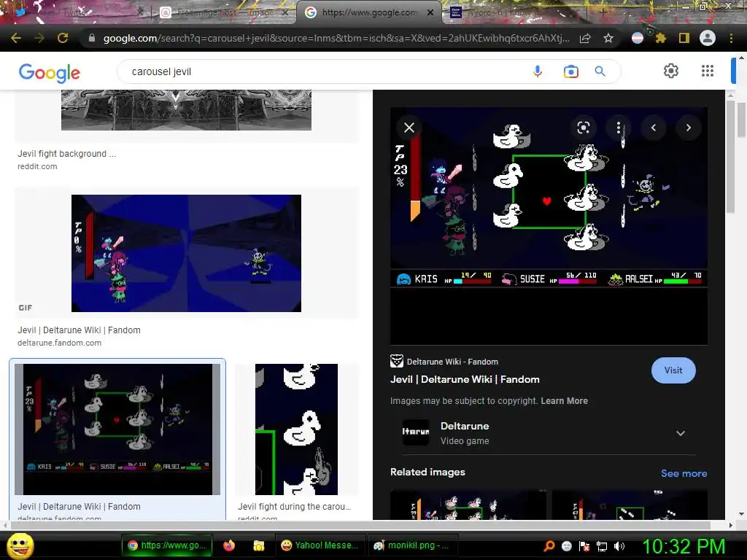Go back using the browser back arrow

pos(16,38)
